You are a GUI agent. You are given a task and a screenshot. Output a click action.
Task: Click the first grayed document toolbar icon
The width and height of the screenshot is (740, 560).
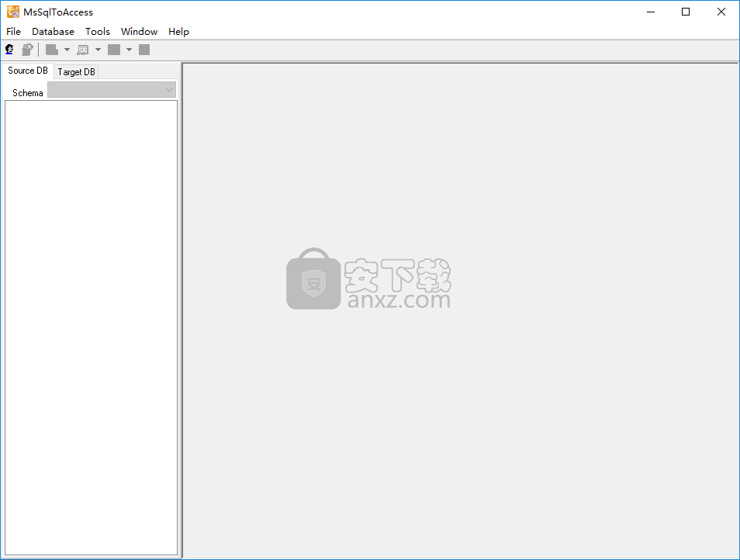52,50
